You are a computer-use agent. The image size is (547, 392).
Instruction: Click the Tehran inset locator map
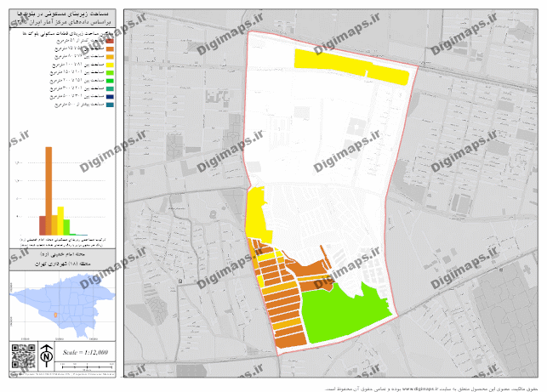pos(62,306)
